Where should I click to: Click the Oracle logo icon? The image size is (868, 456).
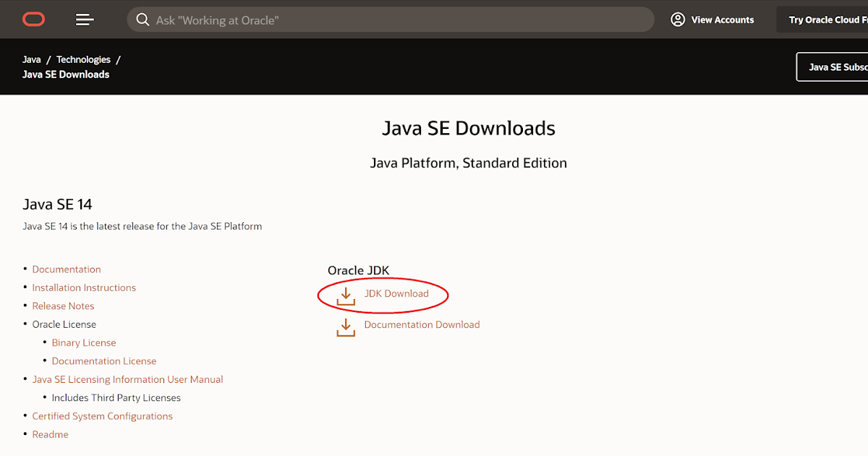33,19
